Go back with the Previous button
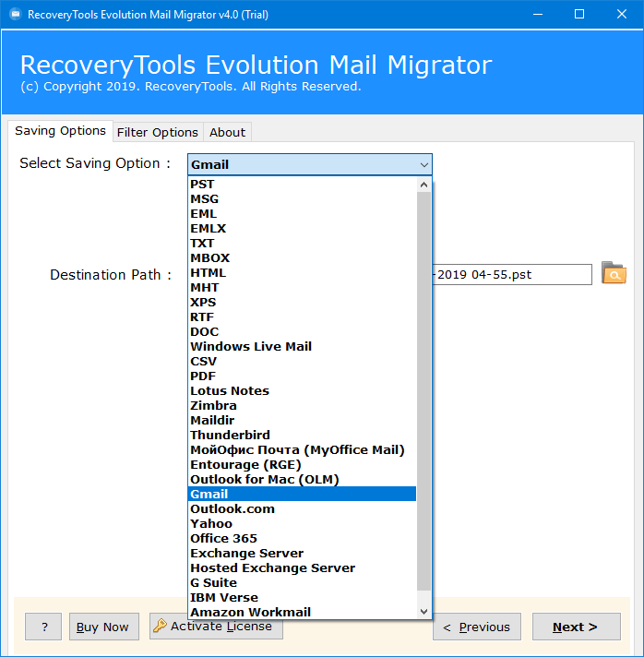 click(477, 627)
